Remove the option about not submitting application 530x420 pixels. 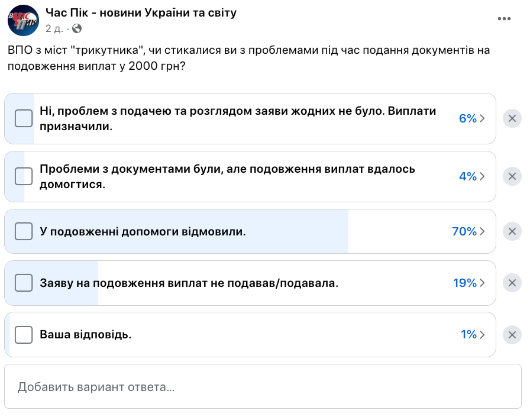(512, 283)
